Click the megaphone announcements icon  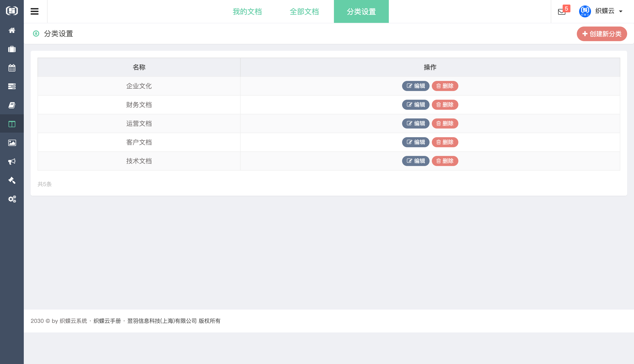coord(12,161)
